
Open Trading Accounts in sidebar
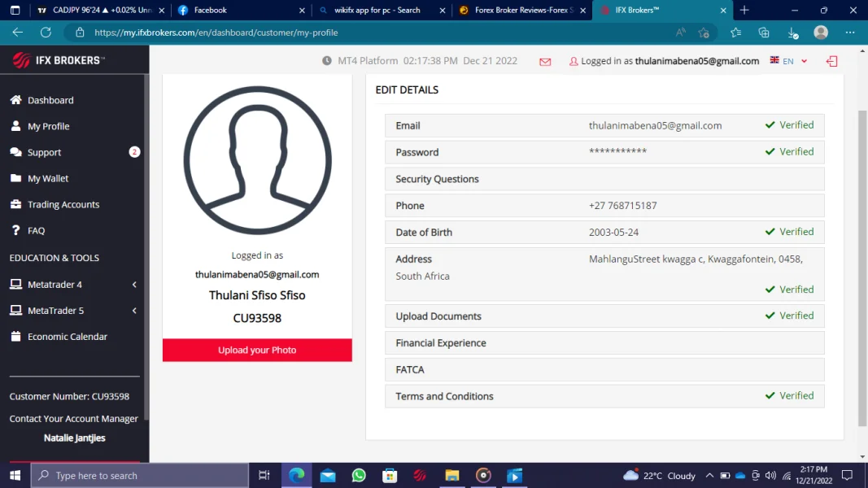[x=63, y=204]
